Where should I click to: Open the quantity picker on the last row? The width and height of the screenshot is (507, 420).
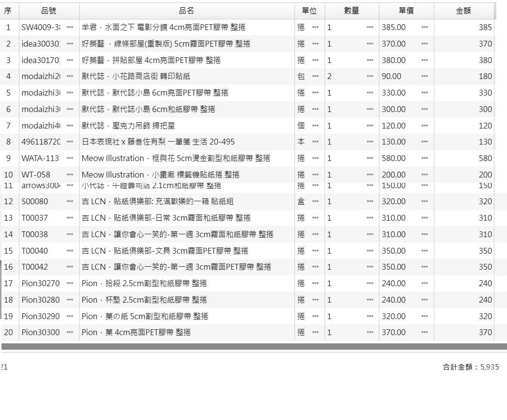click(370, 333)
